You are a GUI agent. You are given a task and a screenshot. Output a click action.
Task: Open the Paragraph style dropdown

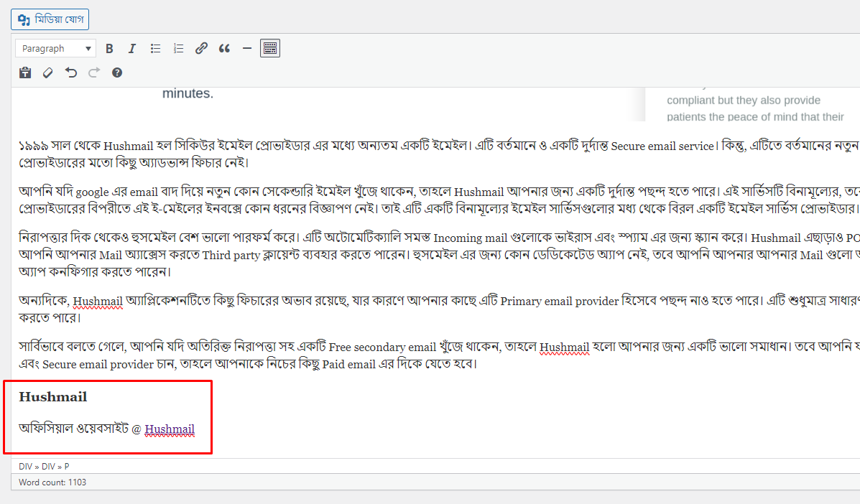[x=55, y=48]
